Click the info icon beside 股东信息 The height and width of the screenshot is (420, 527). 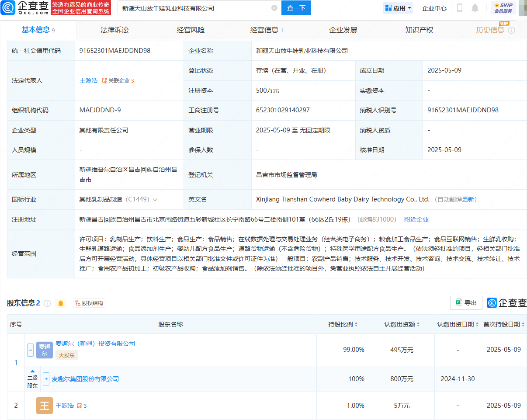tap(47, 303)
